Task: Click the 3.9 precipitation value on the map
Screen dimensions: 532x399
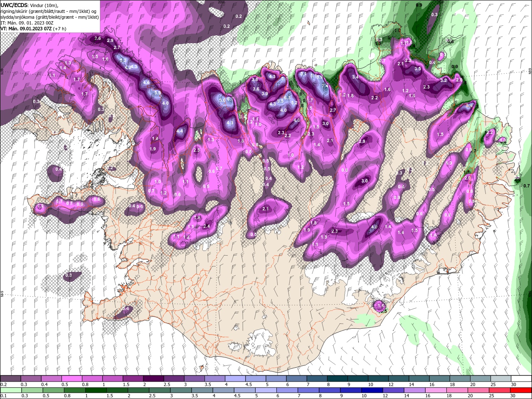Action: [265, 94]
